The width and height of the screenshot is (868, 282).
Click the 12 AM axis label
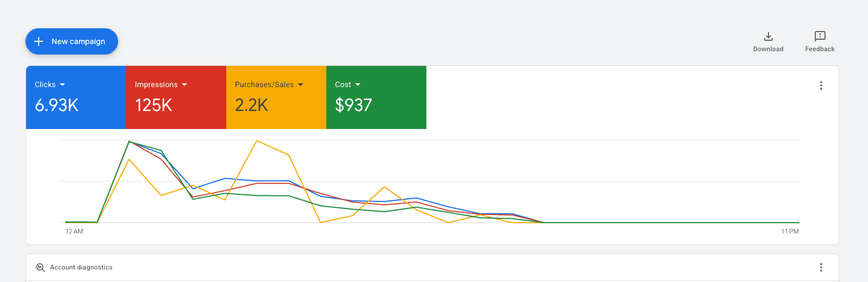(x=75, y=231)
